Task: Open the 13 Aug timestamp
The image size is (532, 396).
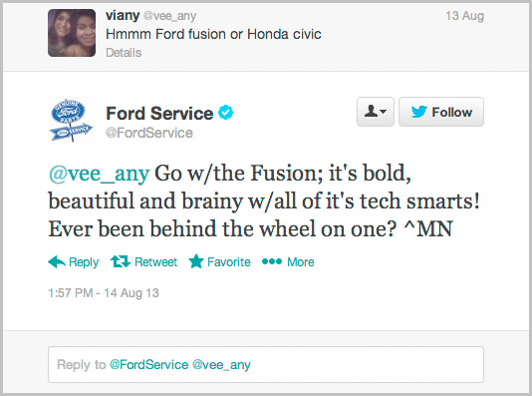Action: coord(464,16)
